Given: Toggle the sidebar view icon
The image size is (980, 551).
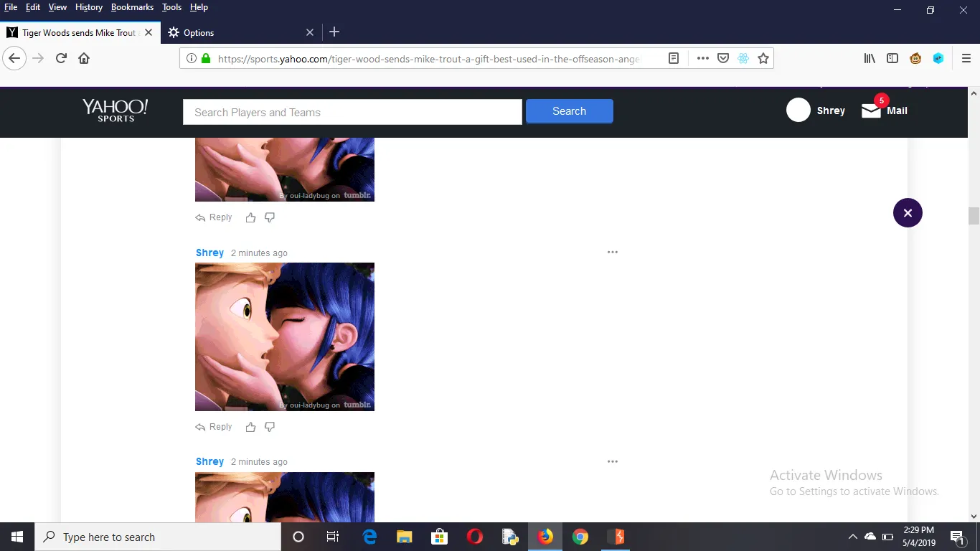Looking at the screenshot, I should point(892,59).
